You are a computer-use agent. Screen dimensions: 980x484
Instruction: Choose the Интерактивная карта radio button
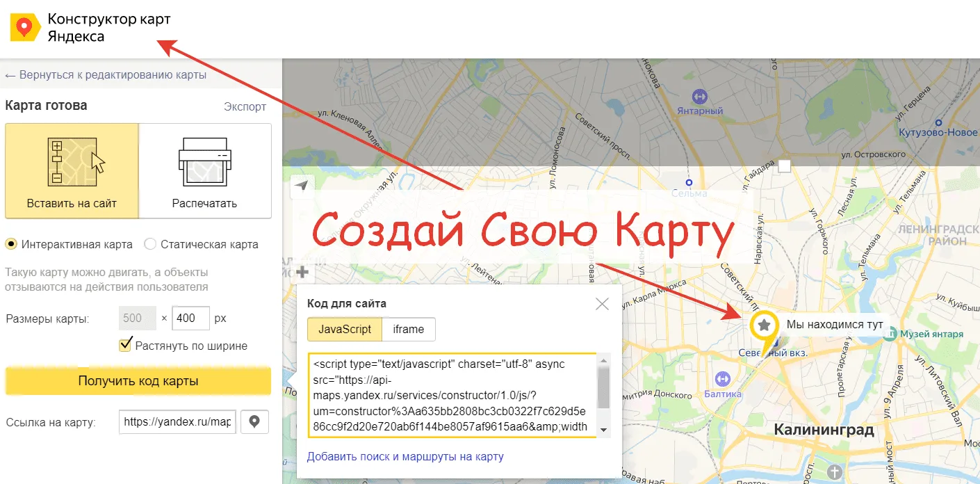point(11,244)
